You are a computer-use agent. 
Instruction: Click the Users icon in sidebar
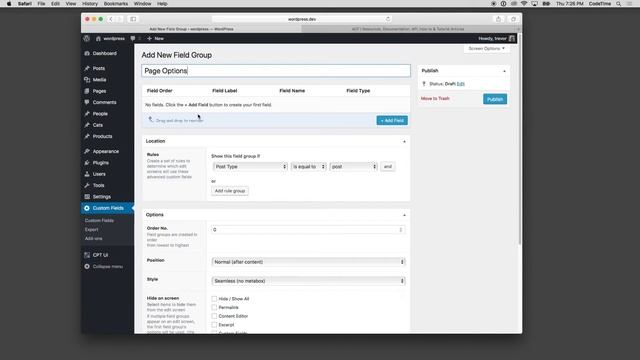(x=87, y=174)
